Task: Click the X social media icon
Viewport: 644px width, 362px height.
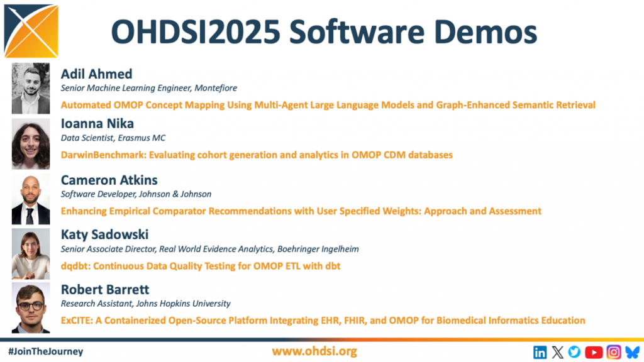Action: coord(557,352)
